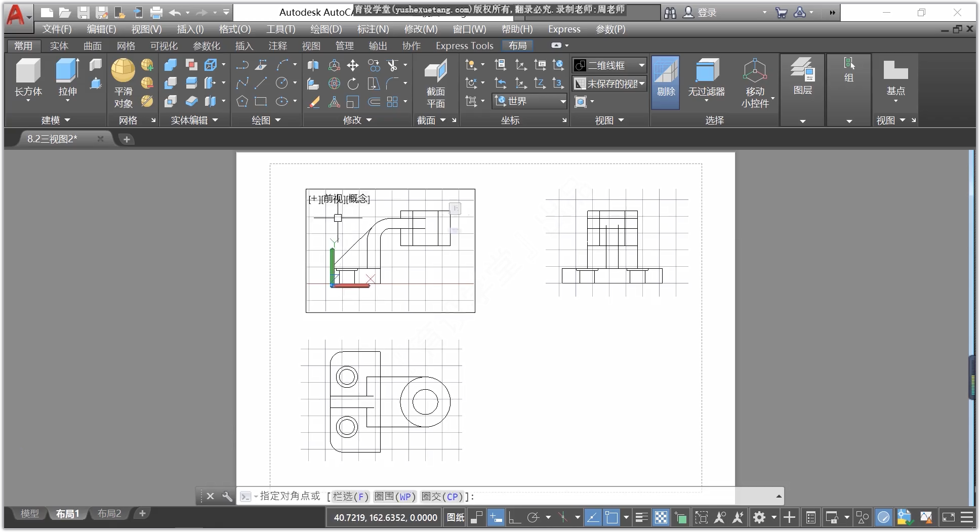Expand the 修改 panel

357,120
